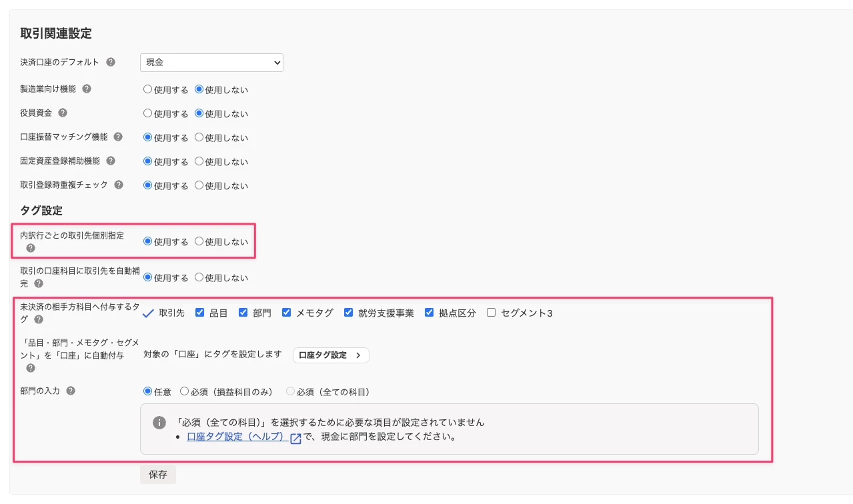The width and height of the screenshot is (853, 504).
Task: Select 使用する for 口座振替マッチング機能
Action: (x=148, y=137)
